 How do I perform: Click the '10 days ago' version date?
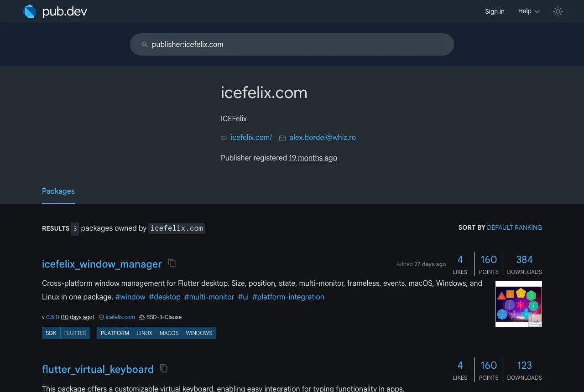[x=77, y=317]
